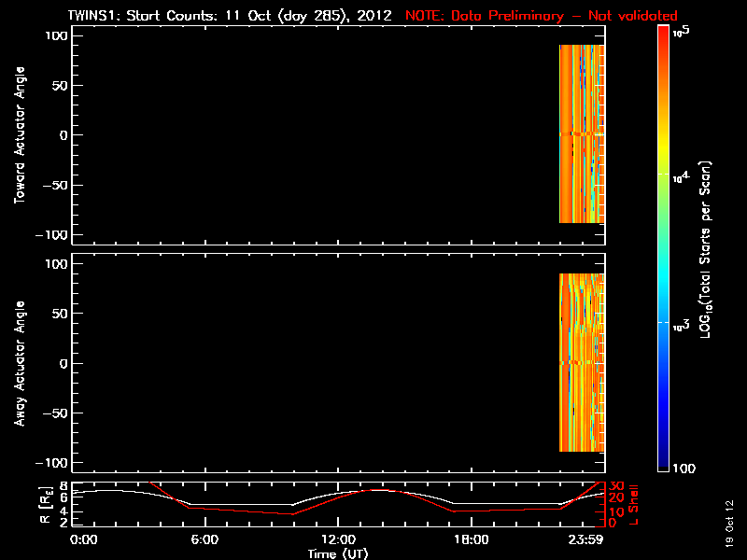Screen dimensions: 747x560
Task: Select the 4 tick on the R axis
Action: pos(63,511)
